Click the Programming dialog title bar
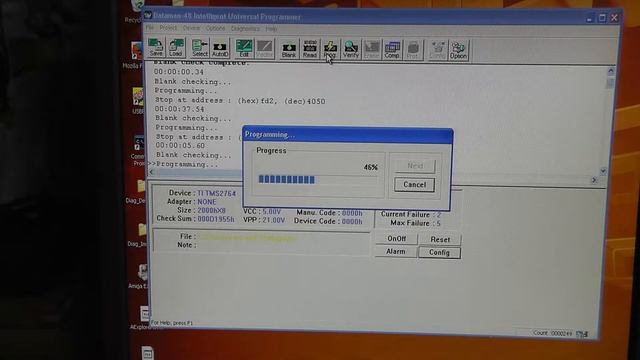 click(x=348, y=135)
